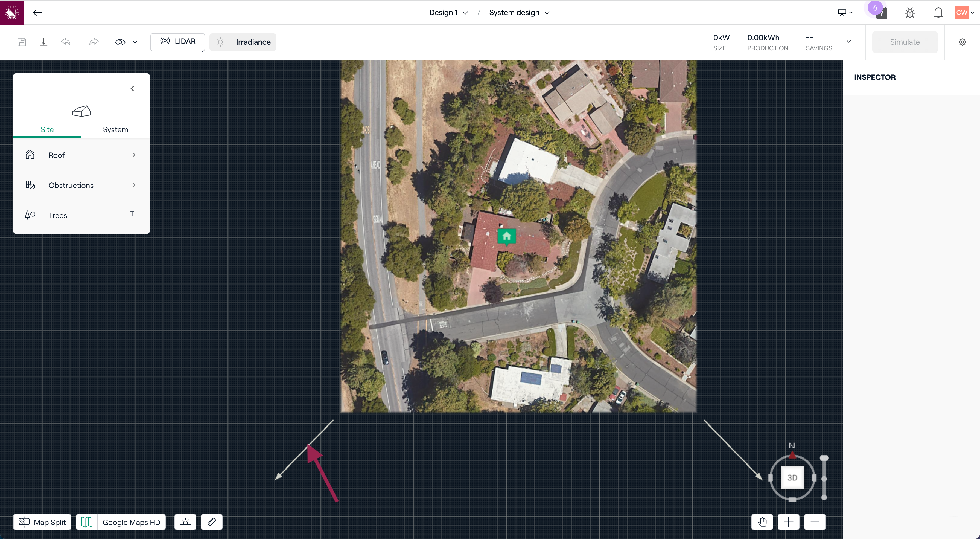
Task: Click the save design icon
Action: pyautogui.click(x=22, y=42)
